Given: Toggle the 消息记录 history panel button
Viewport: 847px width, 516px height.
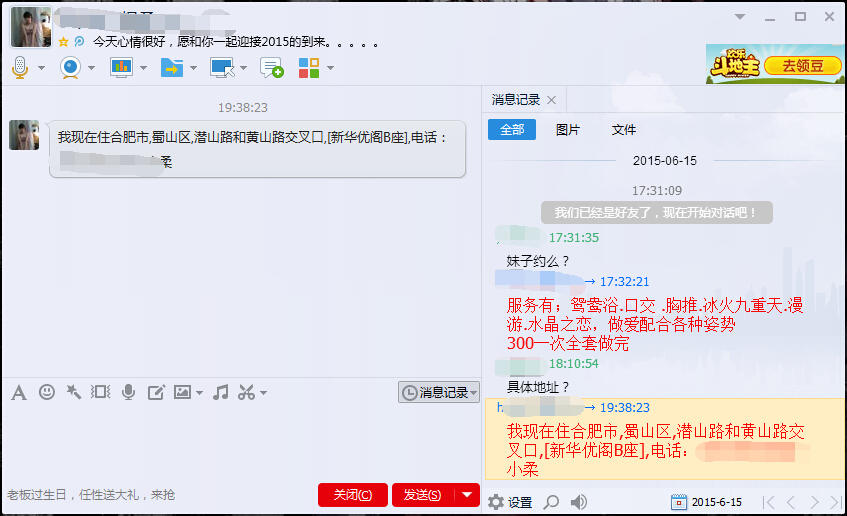Looking at the screenshot, I should coord(440,393).
